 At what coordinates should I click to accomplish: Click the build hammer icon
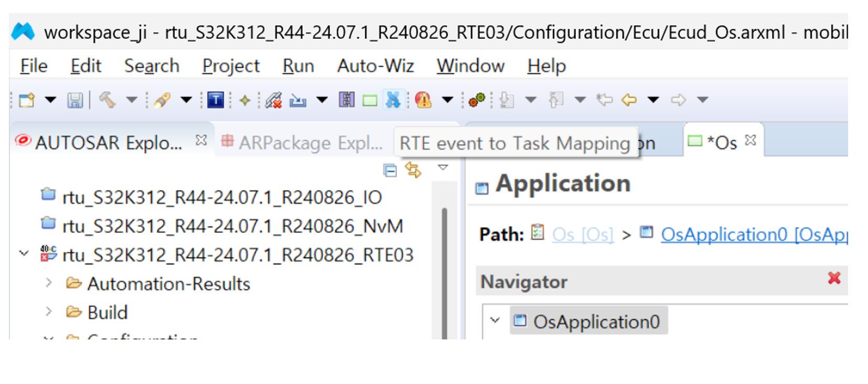pyautogui.click(x=108, y=100)
